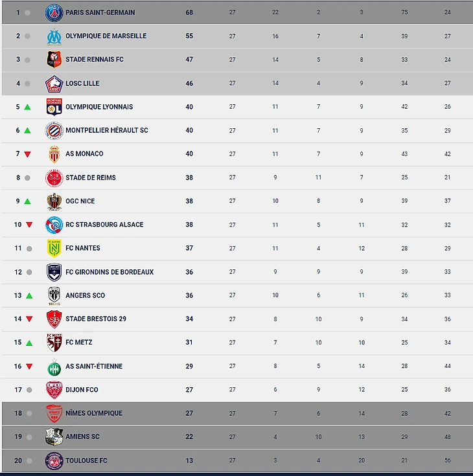
Task: Click the FC Nantes yellow crest
Action: [54, 248]
